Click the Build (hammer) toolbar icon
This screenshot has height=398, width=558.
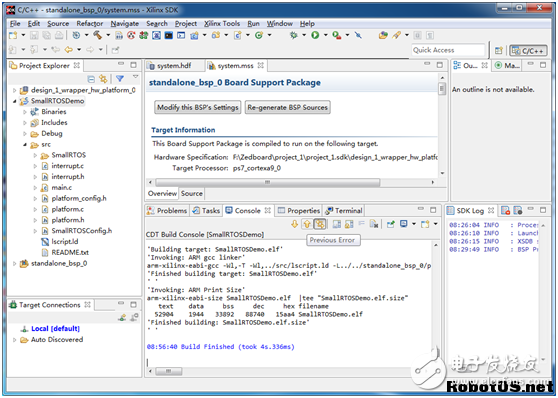click(98, 35)
